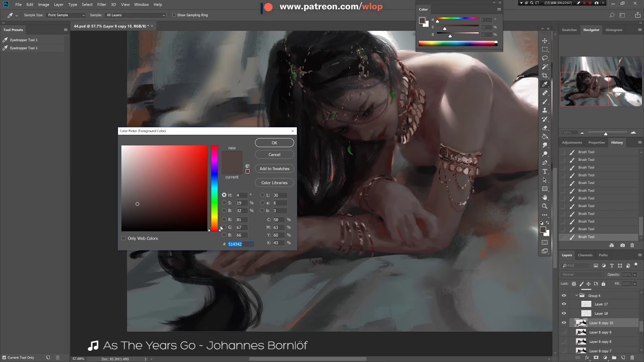
Task: Select the Hand tool
Action: point(545,198)
